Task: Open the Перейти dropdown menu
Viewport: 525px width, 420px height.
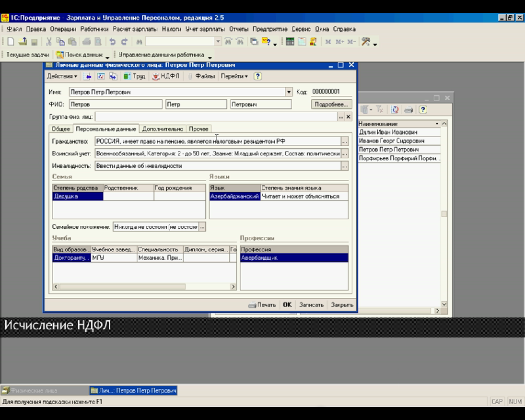Action: coord(234,76)
